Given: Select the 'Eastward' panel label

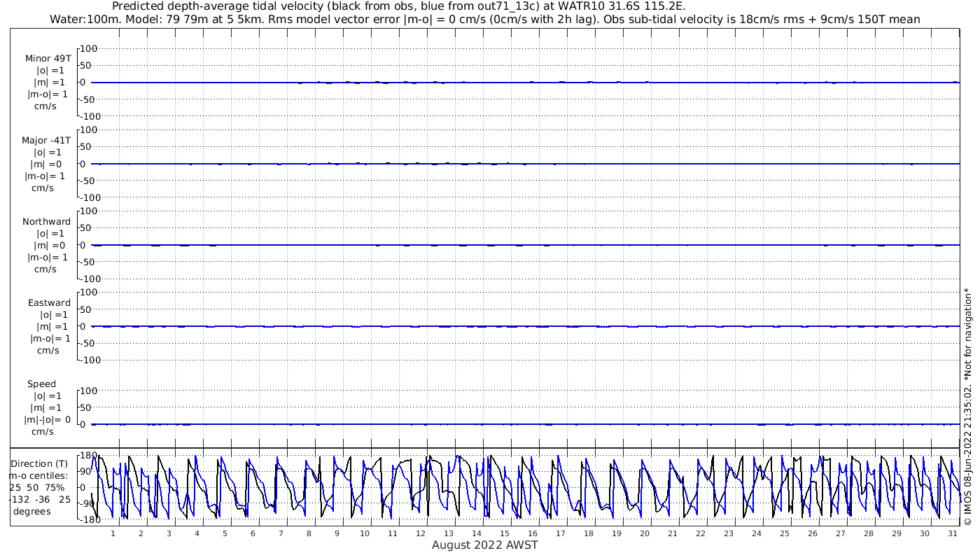Looking at the screenshot, I should point(49,302).
